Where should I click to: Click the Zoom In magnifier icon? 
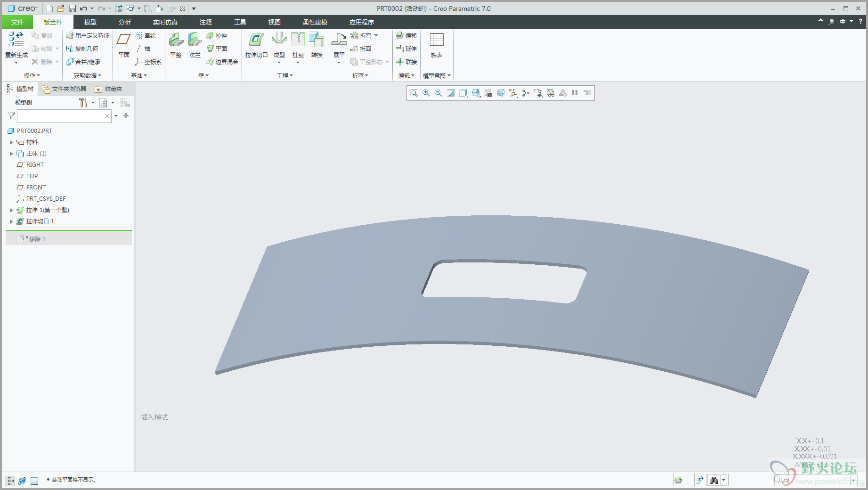[426, 93]
